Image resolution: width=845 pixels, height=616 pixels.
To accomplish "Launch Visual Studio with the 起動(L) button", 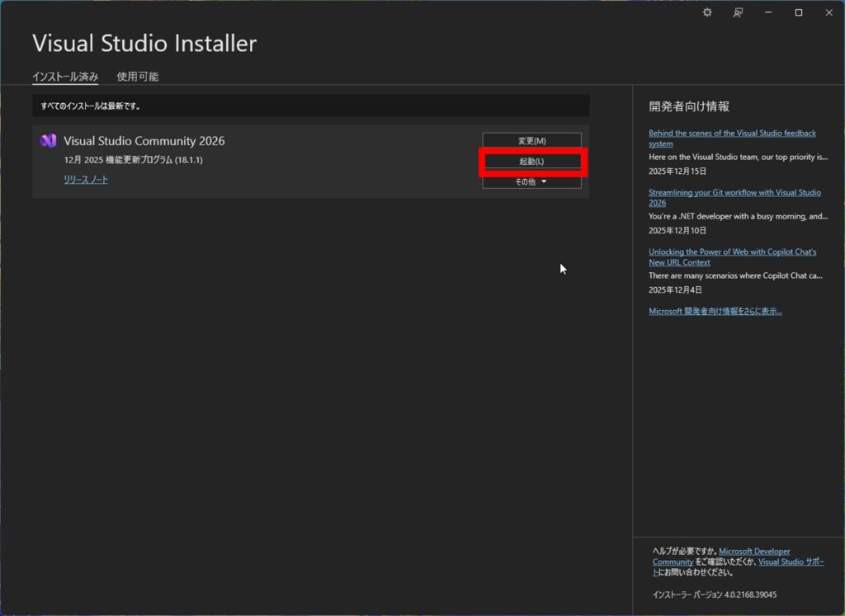I will 531,161.
